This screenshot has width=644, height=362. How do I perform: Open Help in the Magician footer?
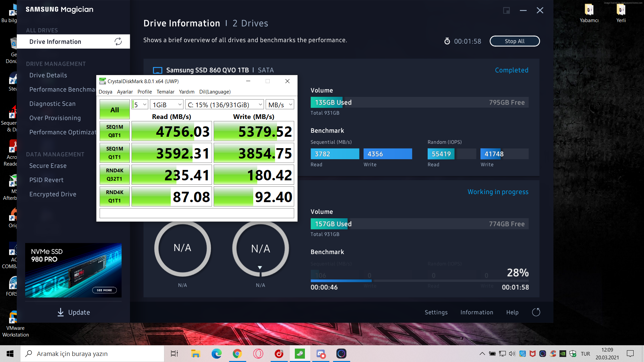[x=512, y=312]
